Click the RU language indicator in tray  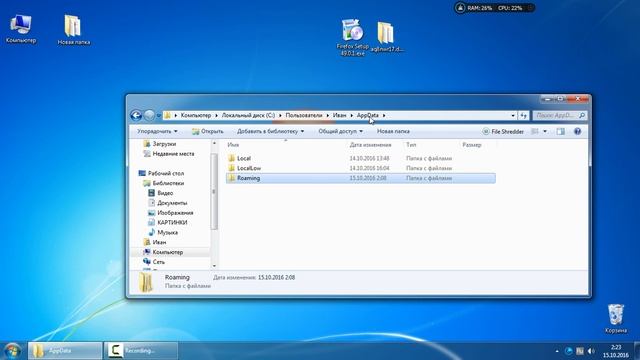pos(580,351)
